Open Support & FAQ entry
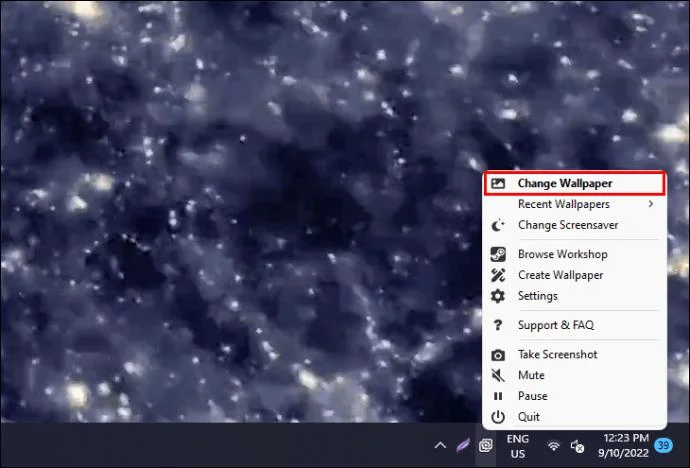This screenshot has height=468, width=690. coord(574,325)
